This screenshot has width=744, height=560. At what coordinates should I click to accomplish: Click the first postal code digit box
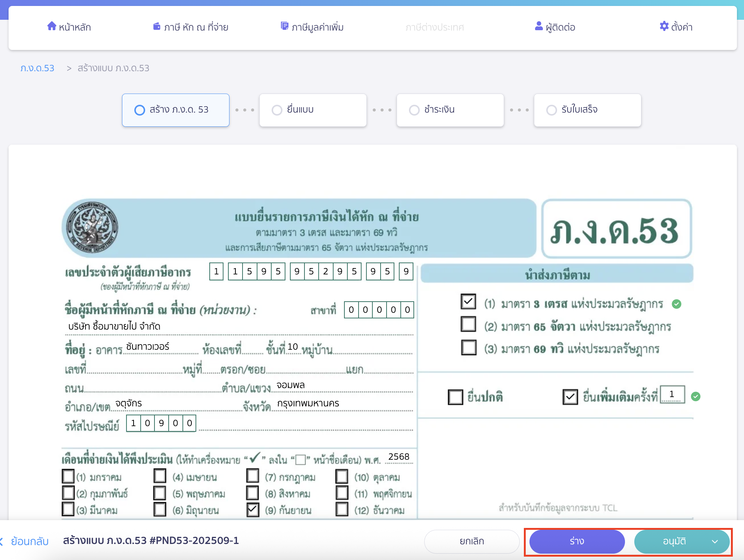point(132,423)
